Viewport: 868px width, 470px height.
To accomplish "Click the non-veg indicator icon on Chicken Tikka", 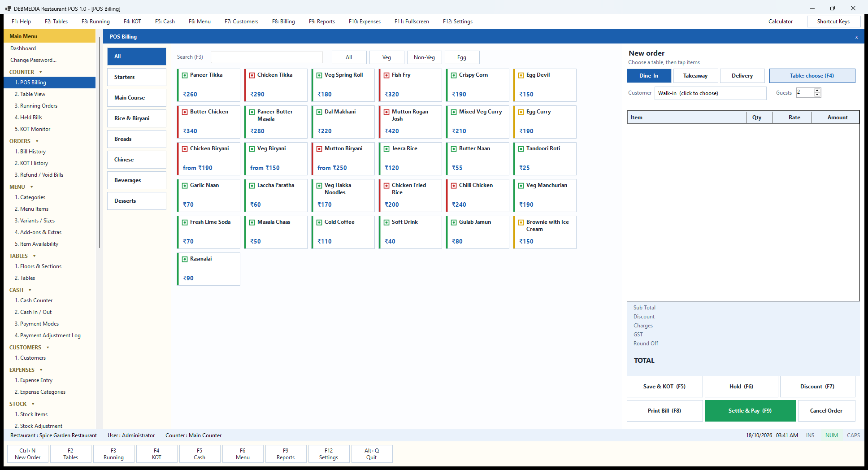I will 252,75.
